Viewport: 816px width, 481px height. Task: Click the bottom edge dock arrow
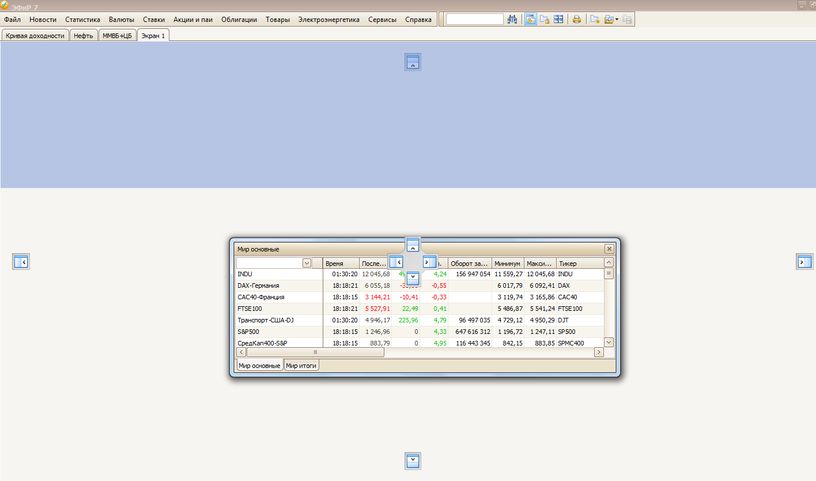point(412,460)
